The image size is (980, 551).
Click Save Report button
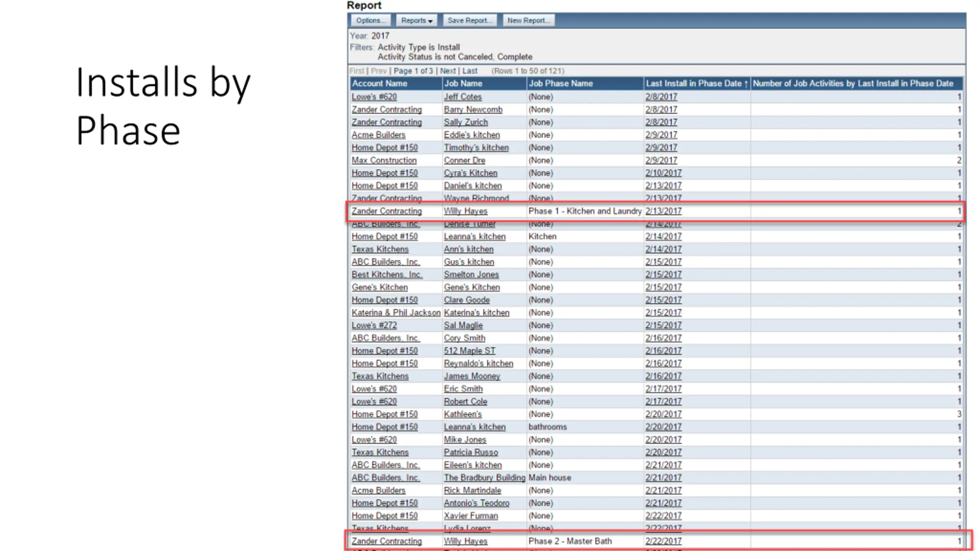click(x=469, y=21)
